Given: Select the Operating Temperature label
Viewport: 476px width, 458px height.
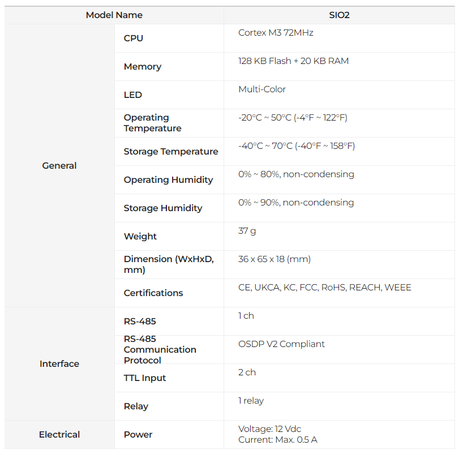Looking at the screenshot, I should [153, 123].
